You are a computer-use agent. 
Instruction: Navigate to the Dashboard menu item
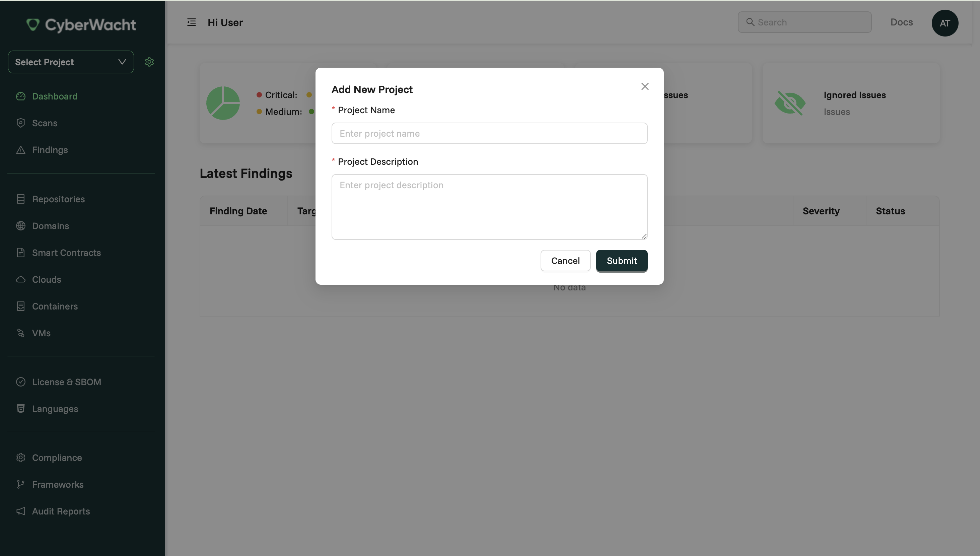[x=55, y=96]
